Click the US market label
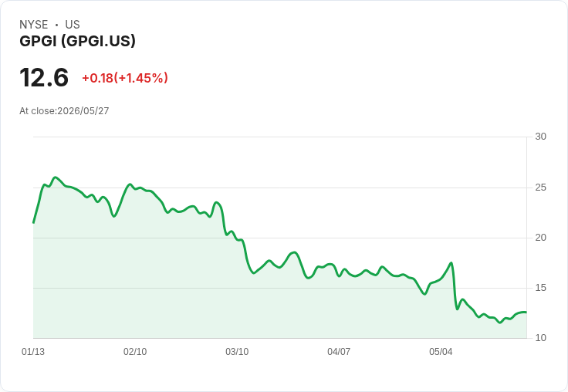Screen dimensions: 568x392 [x=73, y=25]
